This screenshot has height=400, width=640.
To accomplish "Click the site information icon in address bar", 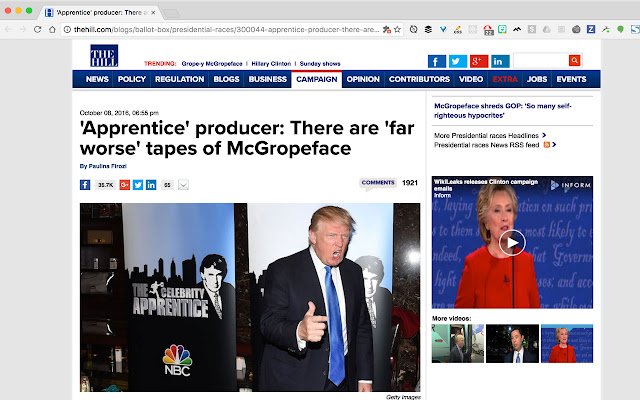I will point(67,29).
